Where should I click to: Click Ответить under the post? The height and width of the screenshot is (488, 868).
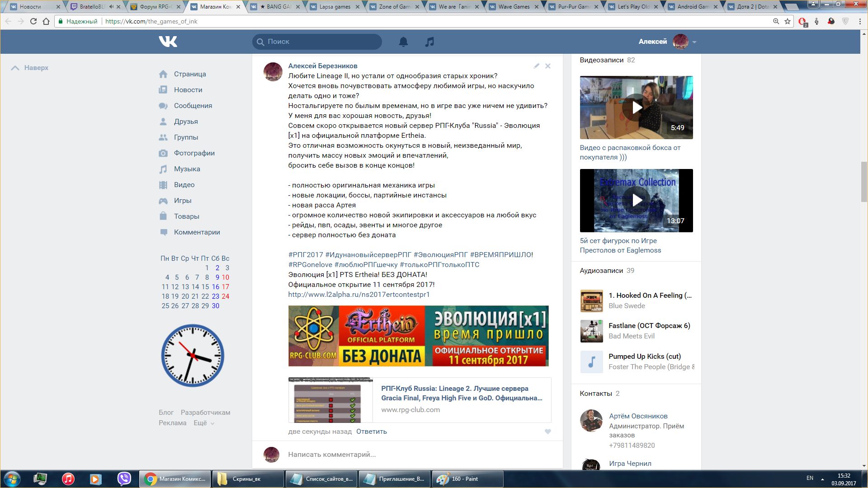(372, 432)
